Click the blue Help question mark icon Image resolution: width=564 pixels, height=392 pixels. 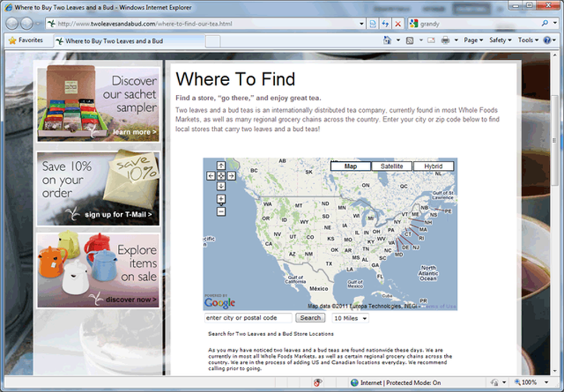(x=547, y=40)
